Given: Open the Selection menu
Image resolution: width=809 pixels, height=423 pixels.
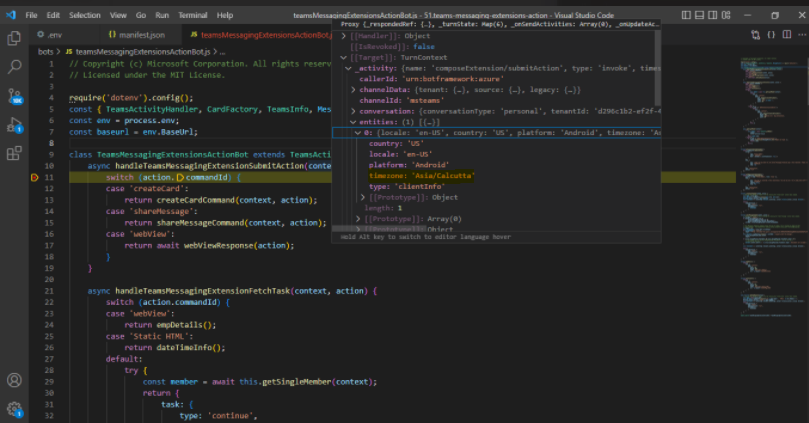Looking at the screenshot, I should 85,15.
